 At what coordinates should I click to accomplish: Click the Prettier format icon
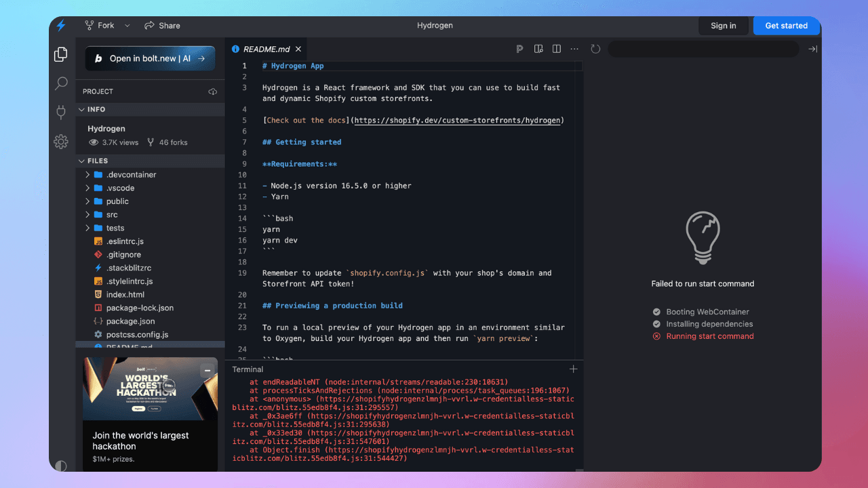coord(519,49)
